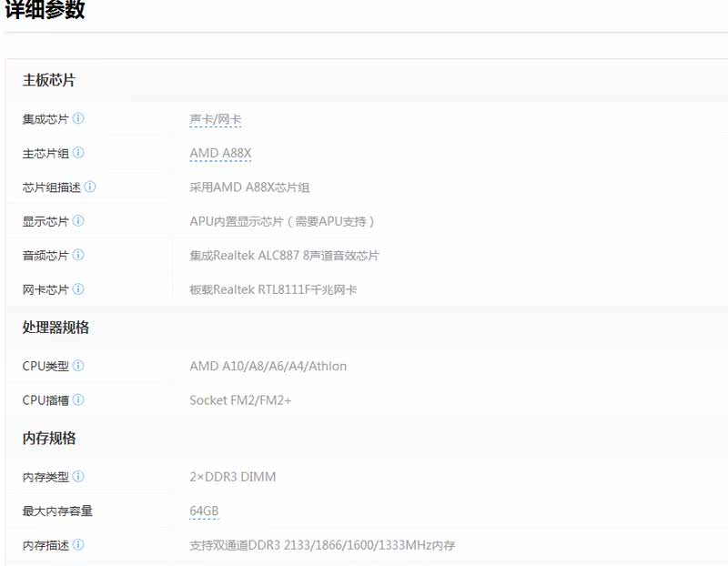Click info icon next to 集成芯片
The height and width of the screenshot is (566, 728).
(x=78, y=118)
